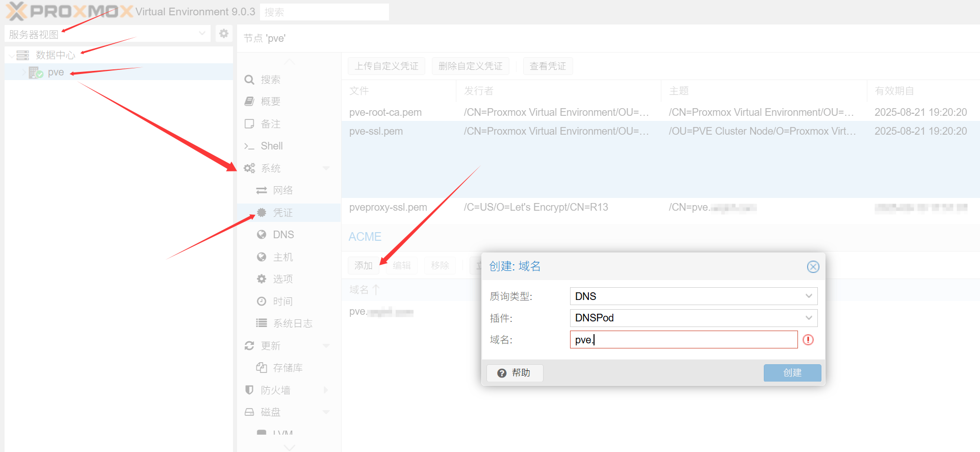
Task: Open the node Search panel
Action: coord(270,80)
